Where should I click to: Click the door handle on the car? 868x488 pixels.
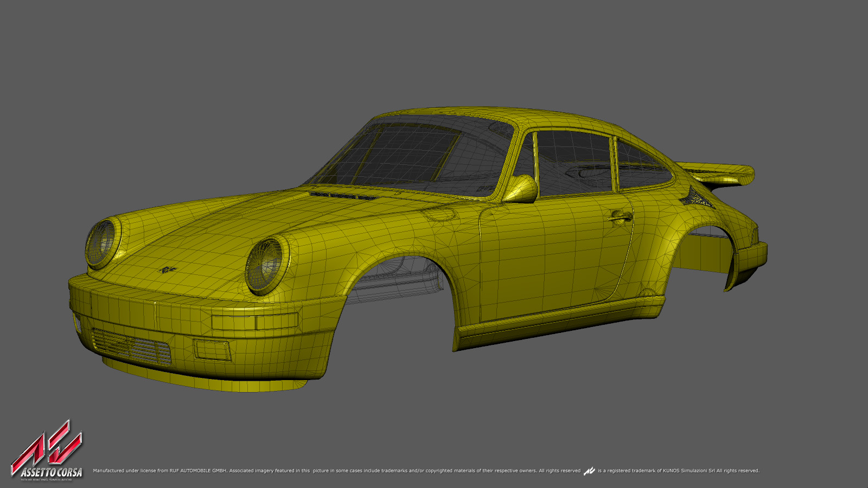click(x=621, y=216)
